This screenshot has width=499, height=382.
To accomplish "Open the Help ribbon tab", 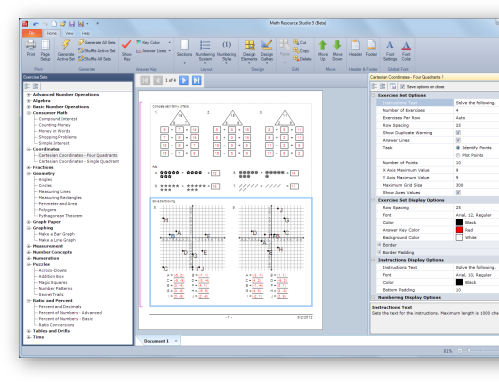I will 86,33.
